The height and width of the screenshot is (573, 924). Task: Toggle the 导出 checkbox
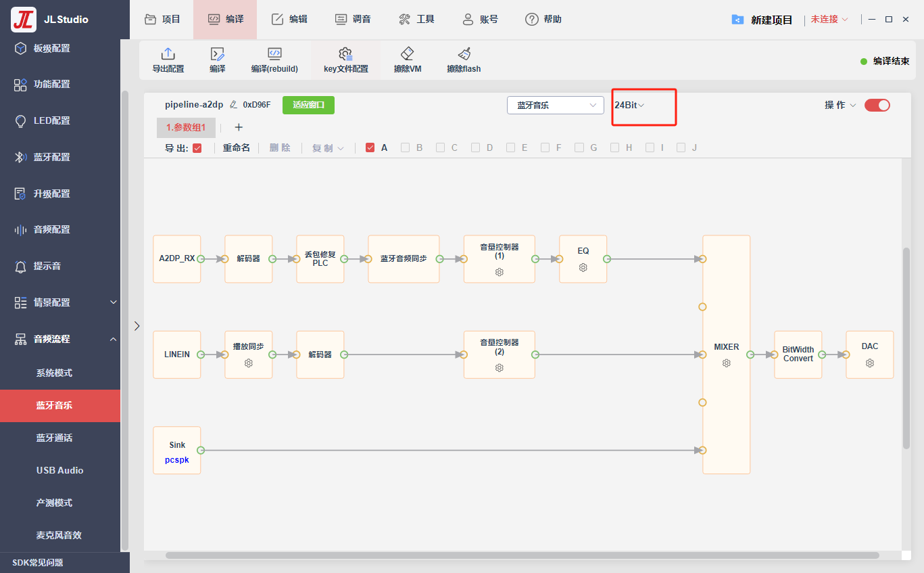click(x=197, y=148)
